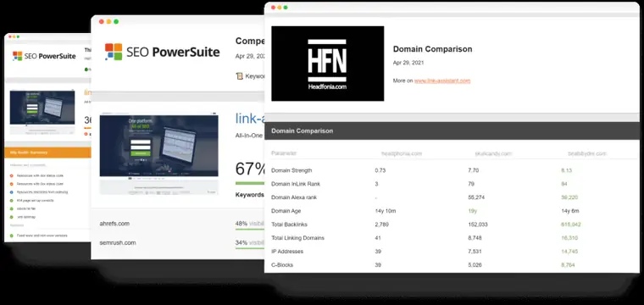This screenshot has width=644, height=305.
Task: Click the dark Domain Comparison section header bar
Action: (452, 131)
